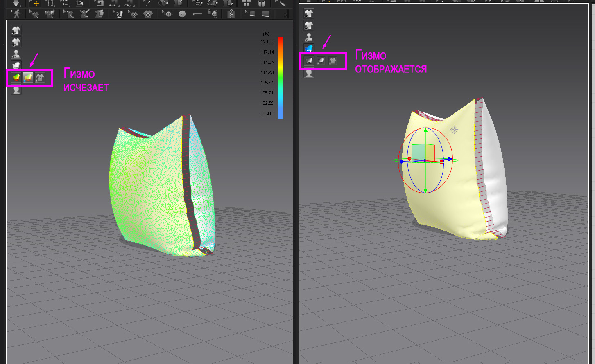The image size is (595, 364).
Task: Select the yellow transform/move tool in top toolbar
Action: point(36,3)
